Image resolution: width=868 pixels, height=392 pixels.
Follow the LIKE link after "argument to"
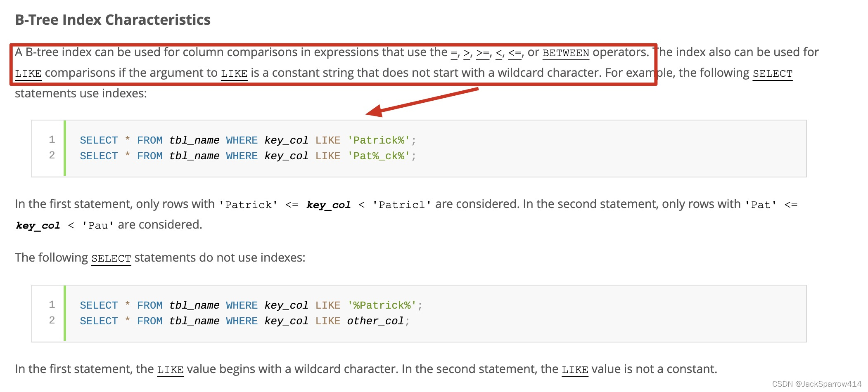coord(234,73)
